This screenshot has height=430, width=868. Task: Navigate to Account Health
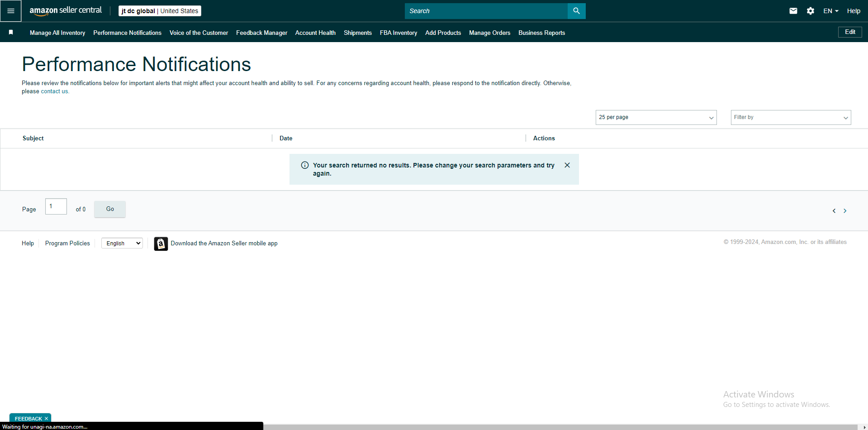coord(315,33)
